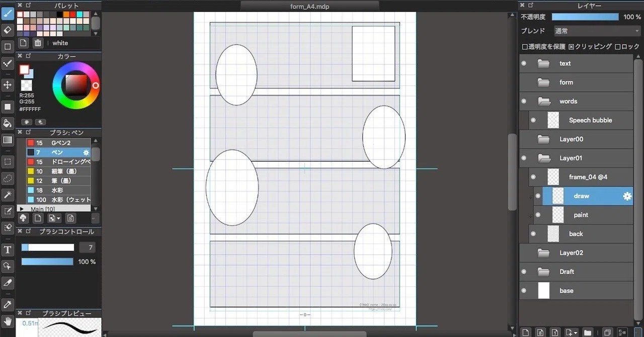Expand the form folder via its icon
644x337 pixels.
tap(543, 82)
